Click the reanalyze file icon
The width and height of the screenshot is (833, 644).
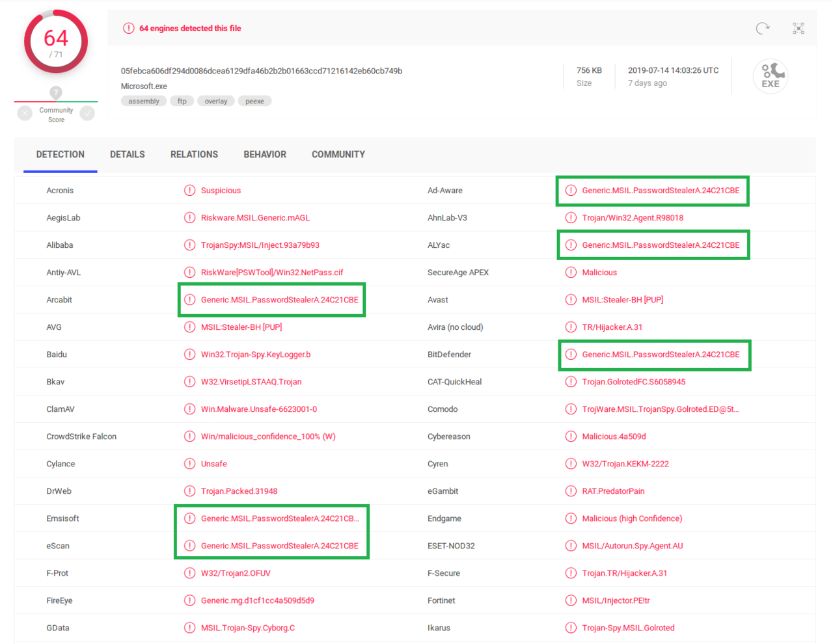pyautogui.click(x=762, y=28)
